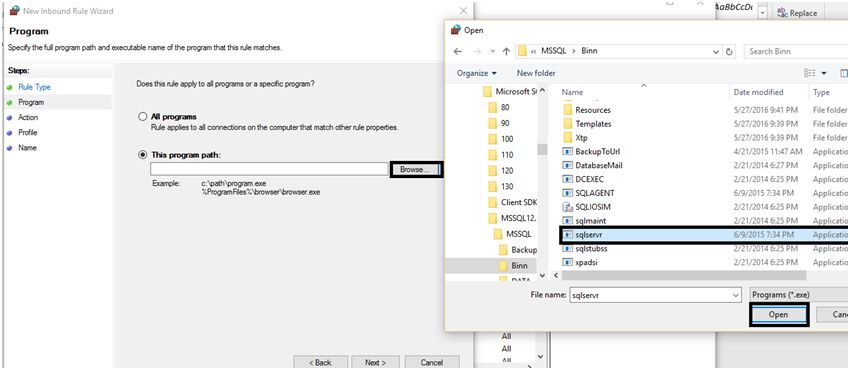Click the Browse button in the wizard
The width and height of the screenshot is (850, 370).
click(x=415, y=170)
